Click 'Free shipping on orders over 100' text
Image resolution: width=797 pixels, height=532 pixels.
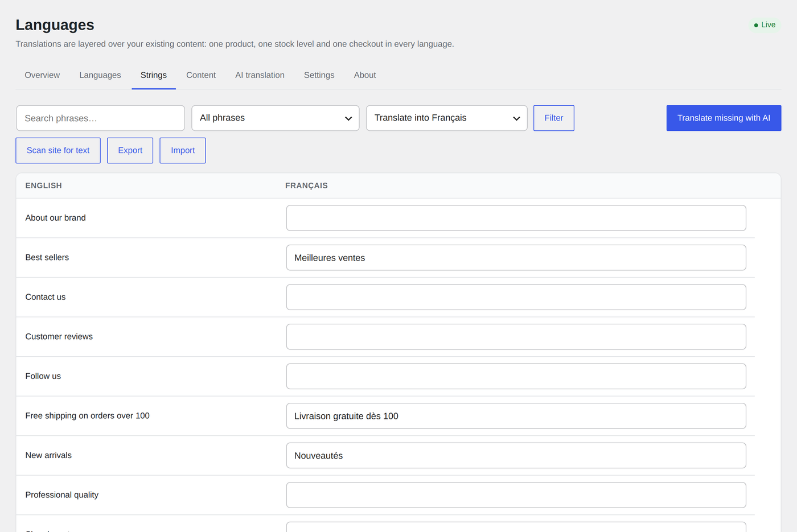coord(88,416)
